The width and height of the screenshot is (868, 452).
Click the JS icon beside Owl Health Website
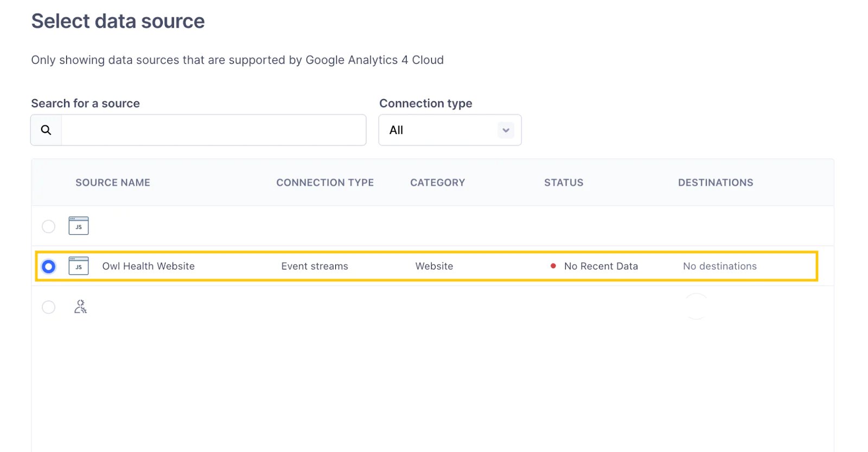[79, 266]
